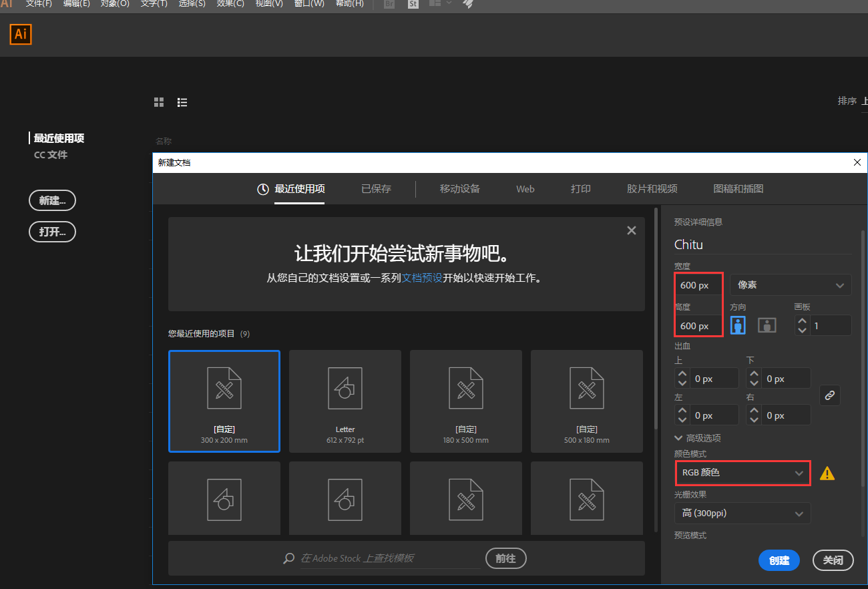The image size is (868, 589).
Task: Click the Adobe Stock (St) icon
Action: [413, 3]
